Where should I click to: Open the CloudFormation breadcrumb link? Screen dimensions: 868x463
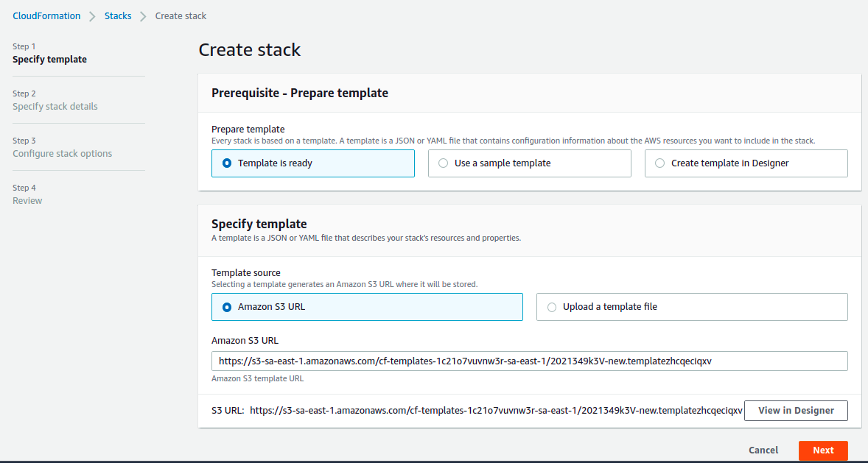point(46,16)
